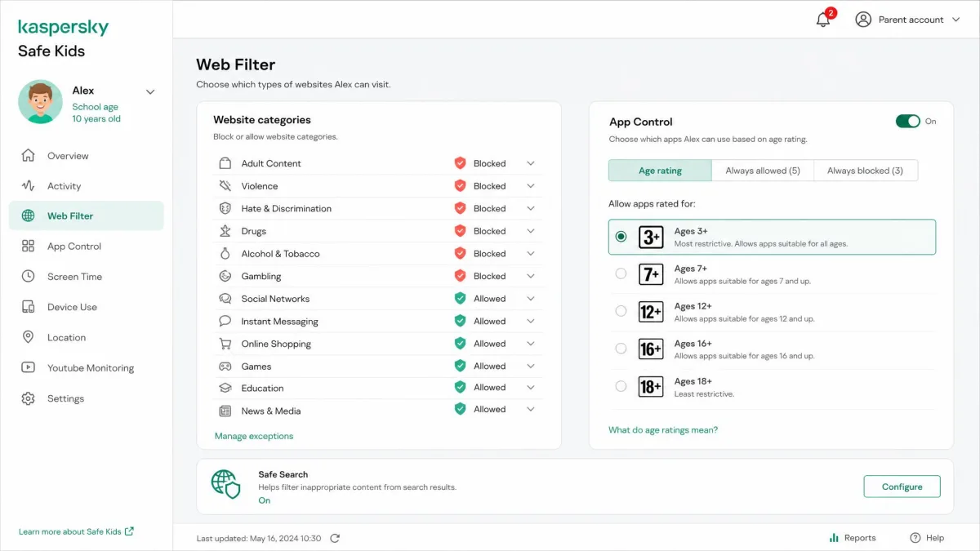Image resolution: width=980 pixels, height=551 pixels.
Task: Expand the Hate & Discrimination status dropdown
Action: point(531,208)
